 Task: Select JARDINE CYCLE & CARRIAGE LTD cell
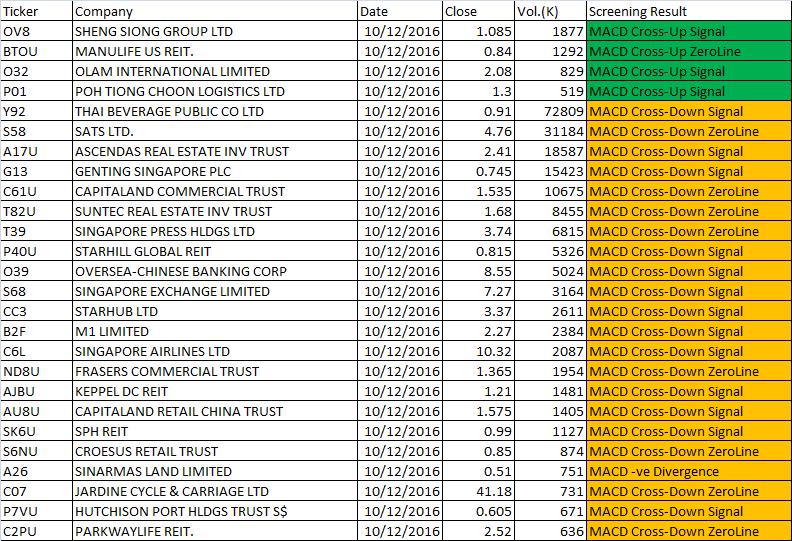215,491
